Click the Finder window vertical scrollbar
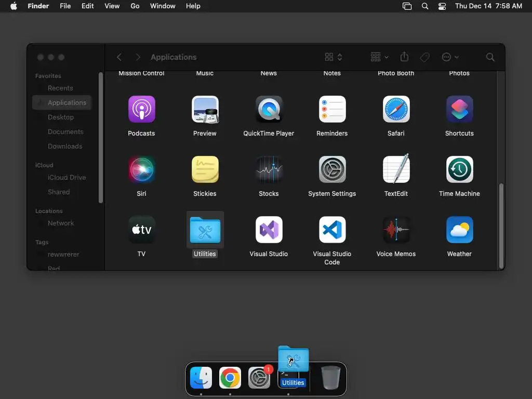532x399 pixels. coord(501,226)
